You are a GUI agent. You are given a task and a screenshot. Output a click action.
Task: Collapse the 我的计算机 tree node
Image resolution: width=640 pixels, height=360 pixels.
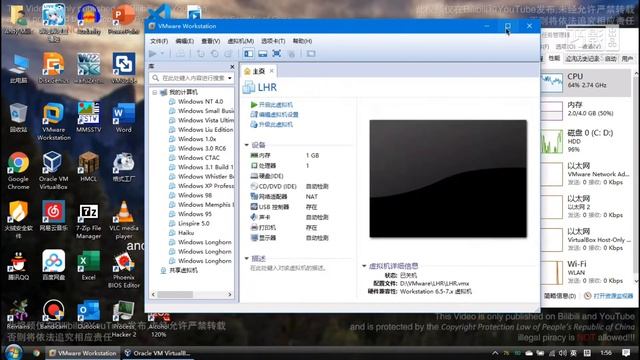tap(155, 93)
